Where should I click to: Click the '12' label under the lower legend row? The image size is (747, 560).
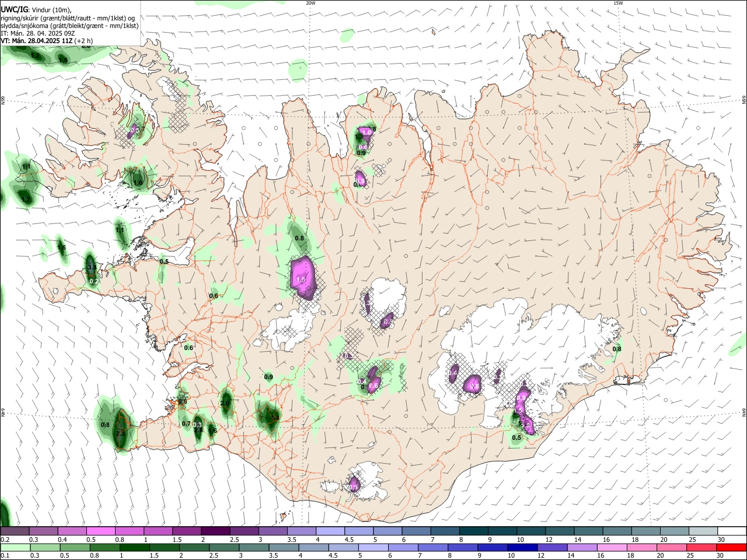[541, 556]
